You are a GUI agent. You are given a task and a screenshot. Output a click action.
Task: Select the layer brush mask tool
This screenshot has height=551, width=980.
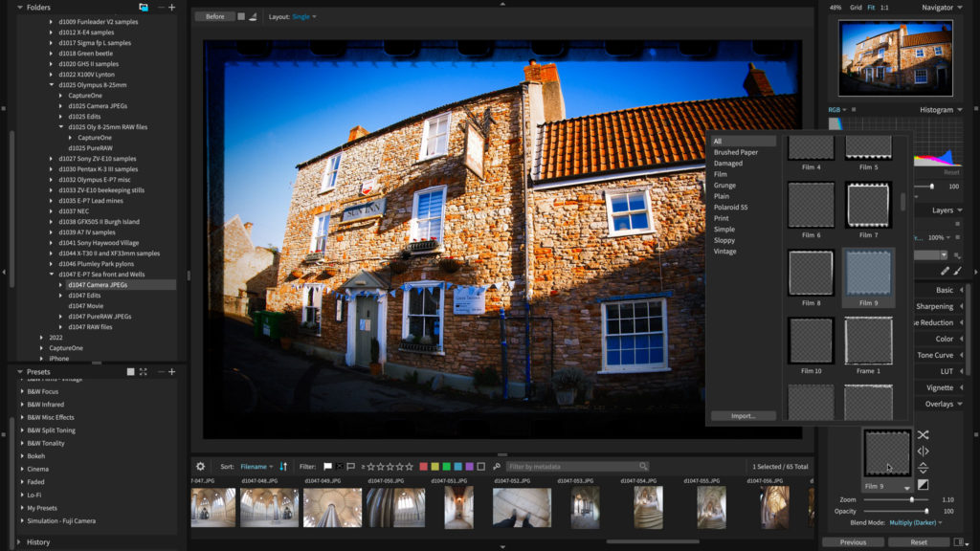957,271
